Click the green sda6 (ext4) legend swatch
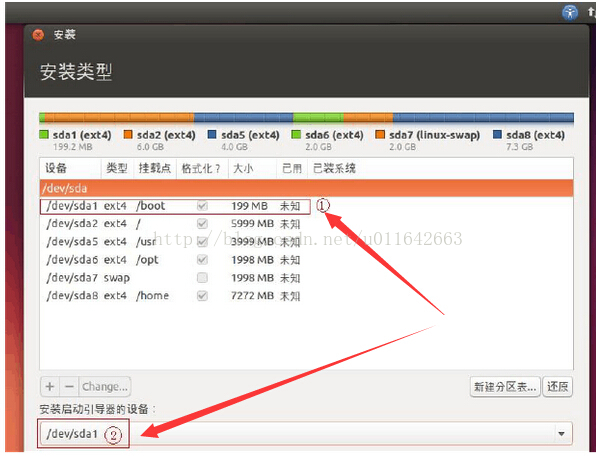The image size is (596, 456). pos(296,134)
